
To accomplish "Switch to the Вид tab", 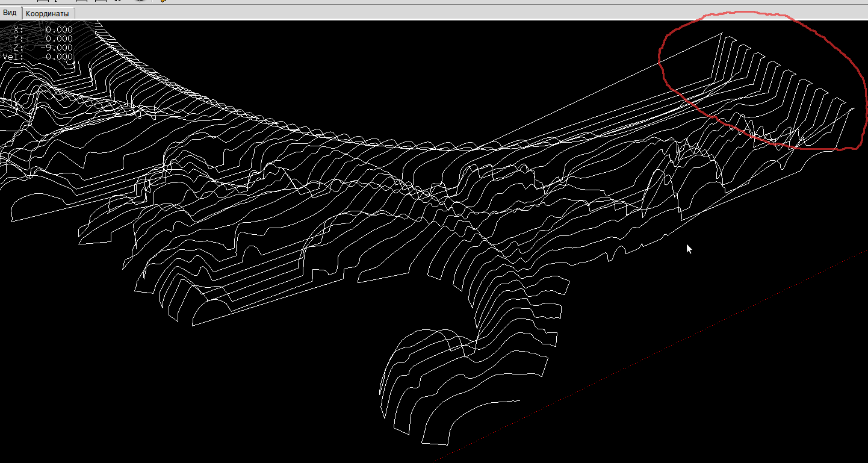I will pos(10,13).
